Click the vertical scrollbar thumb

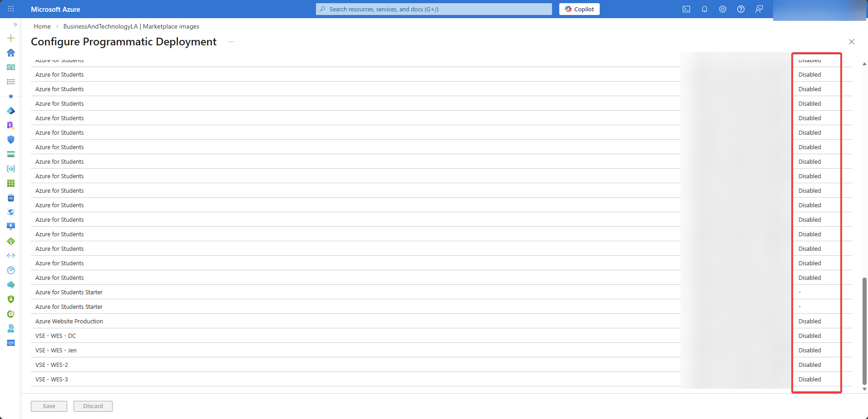point(864,331)
